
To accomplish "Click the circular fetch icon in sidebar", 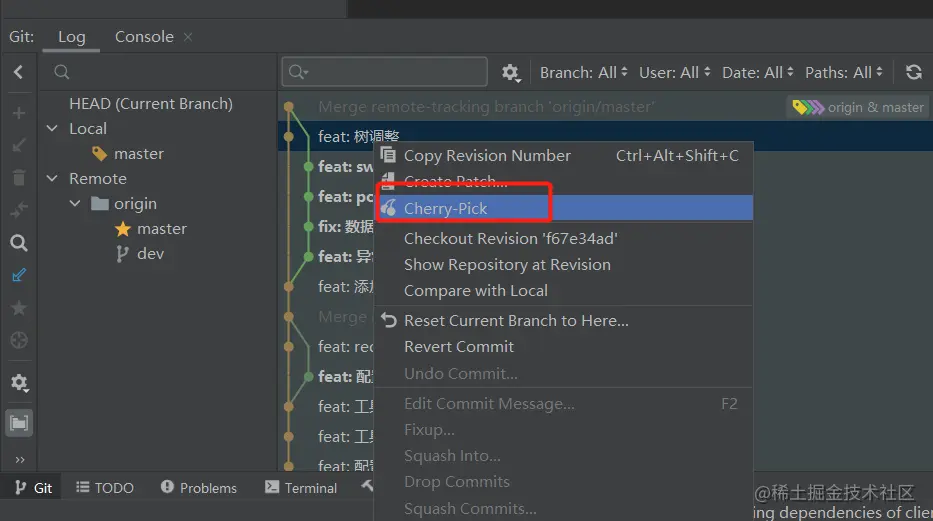I will pyautogui.click(x=19, y=340).
